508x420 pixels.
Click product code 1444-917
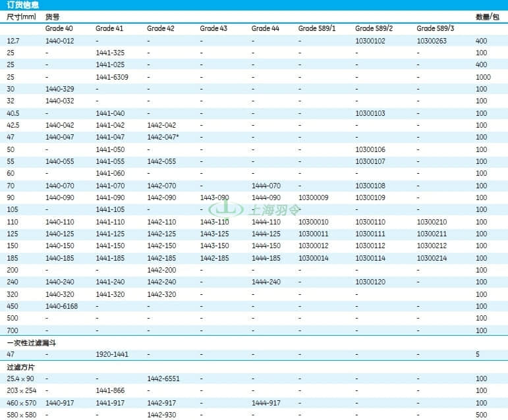click(266, 403)
